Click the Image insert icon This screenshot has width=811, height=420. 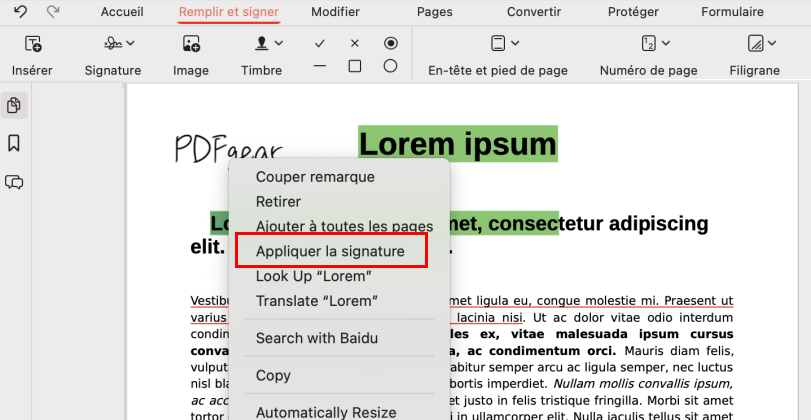191,44
